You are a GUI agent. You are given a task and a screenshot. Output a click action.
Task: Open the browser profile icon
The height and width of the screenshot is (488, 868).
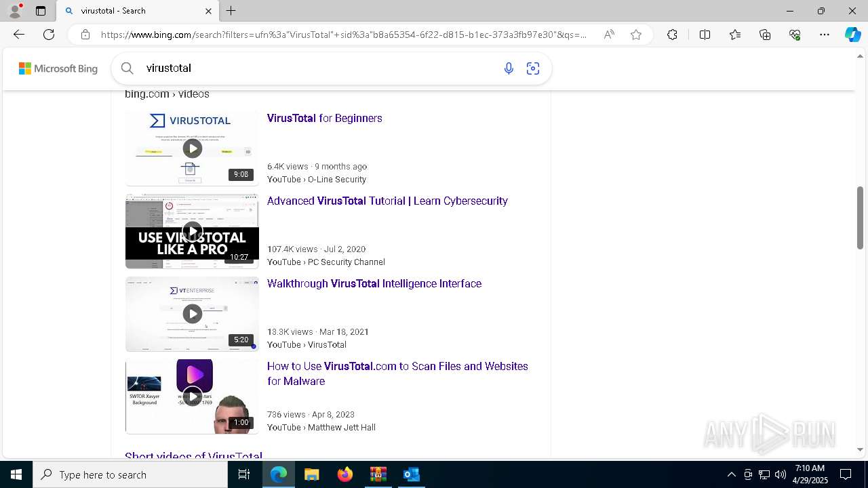pyautogui.click(x=15, y=11)
